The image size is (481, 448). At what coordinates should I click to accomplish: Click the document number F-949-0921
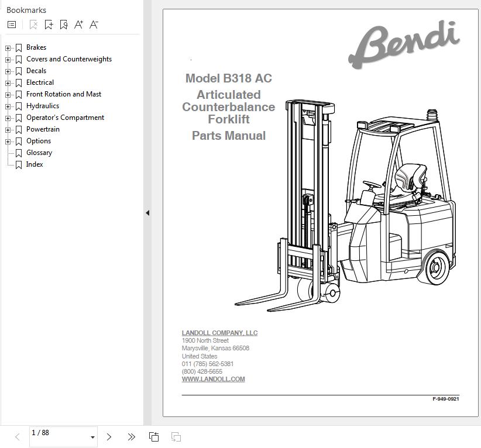coord(446,399)
